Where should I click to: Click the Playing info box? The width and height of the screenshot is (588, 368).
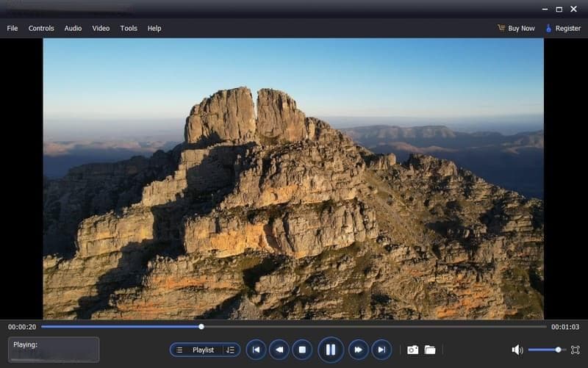tap(54, 350)
